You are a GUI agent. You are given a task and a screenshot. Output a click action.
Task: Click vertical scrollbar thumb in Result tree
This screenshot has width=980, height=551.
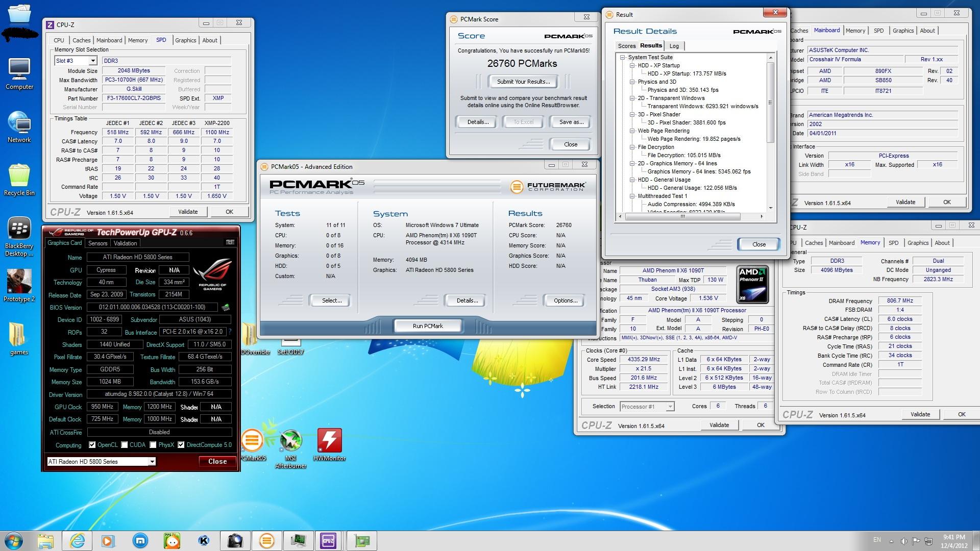[770, 102]
